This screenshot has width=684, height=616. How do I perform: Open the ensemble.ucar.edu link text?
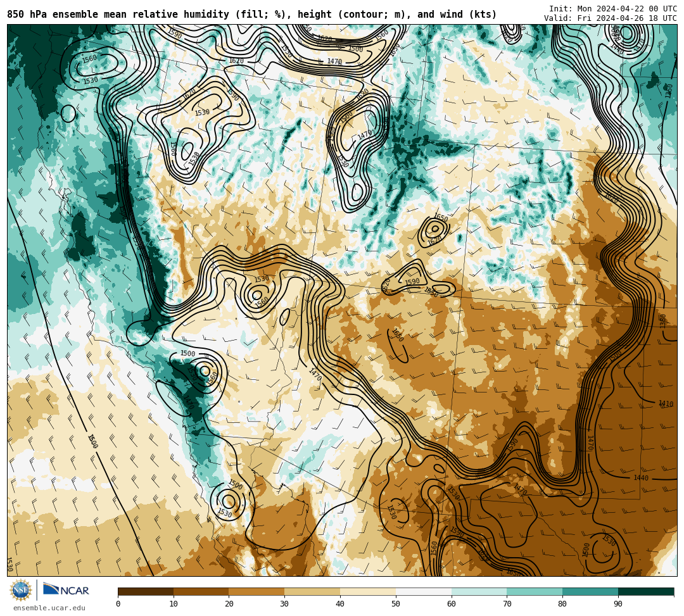(49, 608)
